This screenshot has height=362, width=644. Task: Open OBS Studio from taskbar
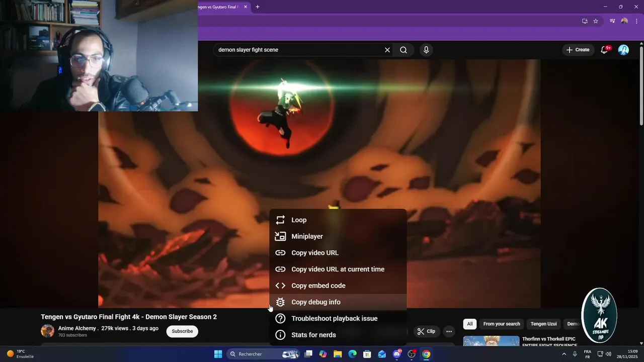[x=412, y=354]
